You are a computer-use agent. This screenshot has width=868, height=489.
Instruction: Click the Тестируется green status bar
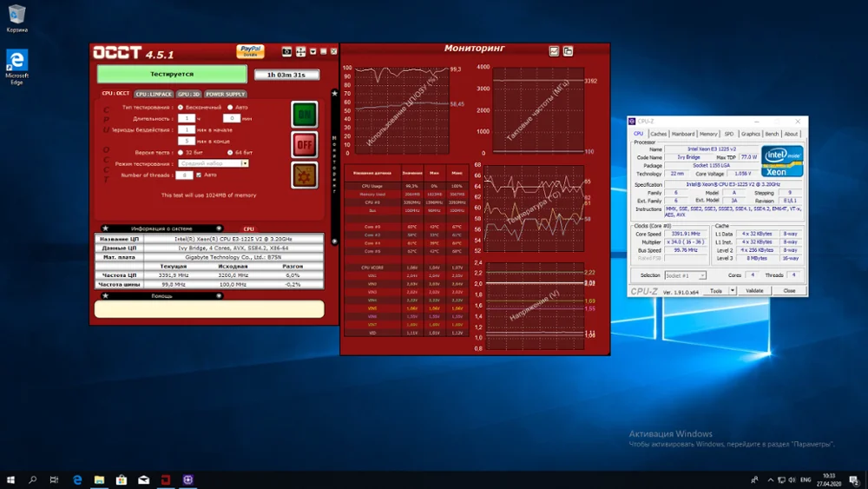pos(172,74)
